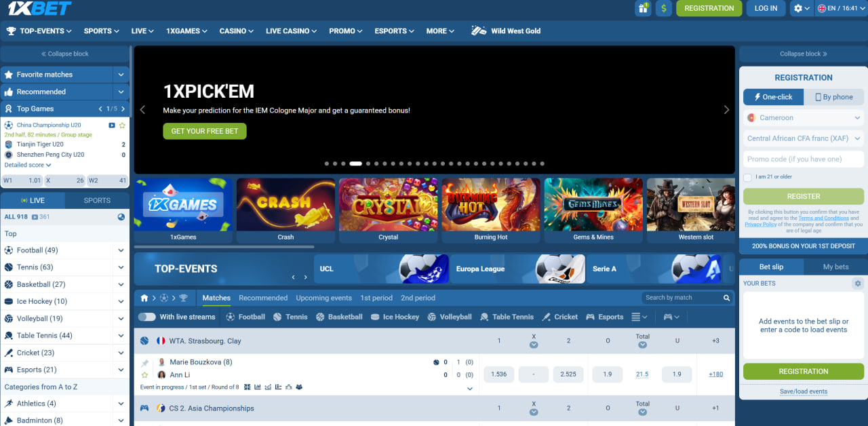868x426 pixels.
Task: Click the search magnifier in Search by match
Action: pos(726,298)
